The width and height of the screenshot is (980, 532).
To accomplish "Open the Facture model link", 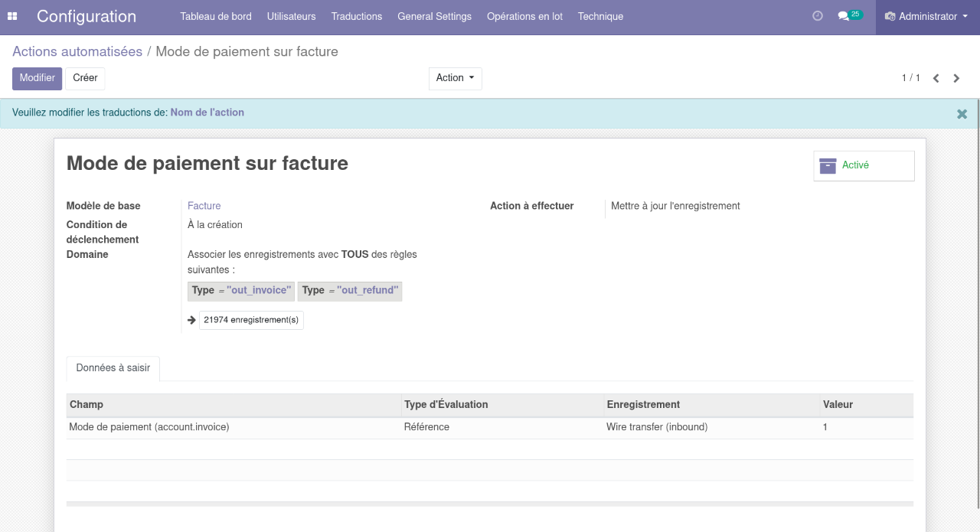I will (x=204, y=206).
